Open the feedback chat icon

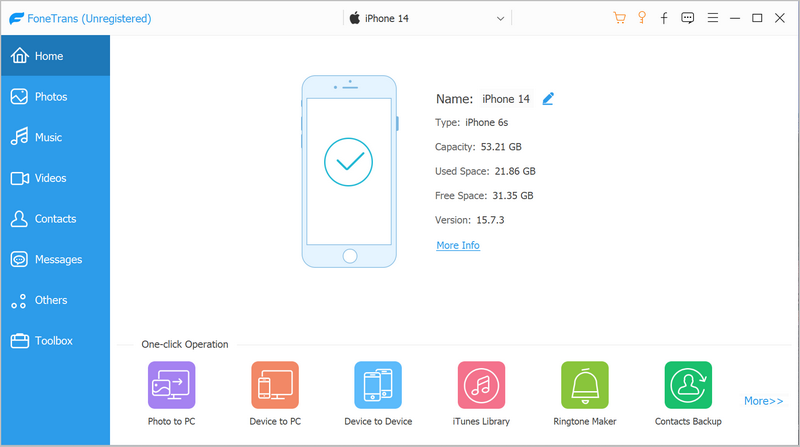(x=687, y=18)
